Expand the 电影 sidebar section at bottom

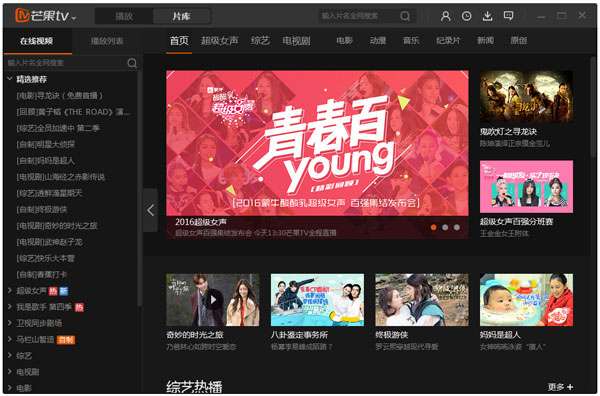(10, 388)
